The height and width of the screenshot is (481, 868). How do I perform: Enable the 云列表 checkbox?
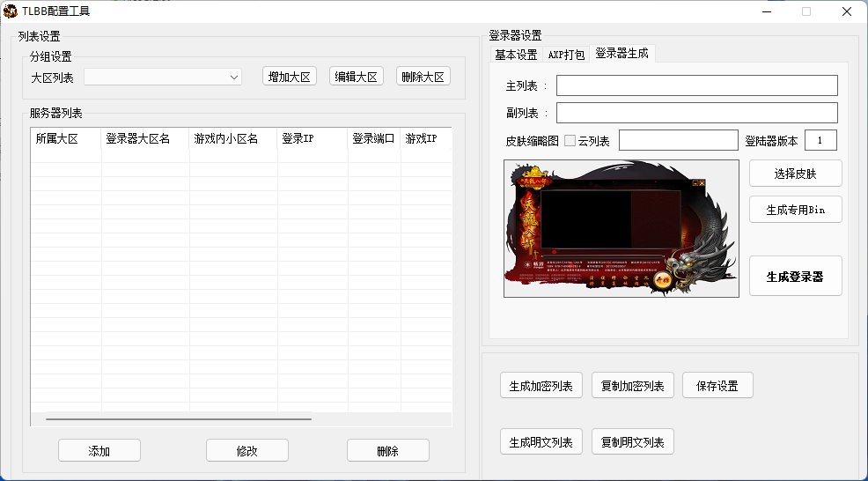click(570, 141)
